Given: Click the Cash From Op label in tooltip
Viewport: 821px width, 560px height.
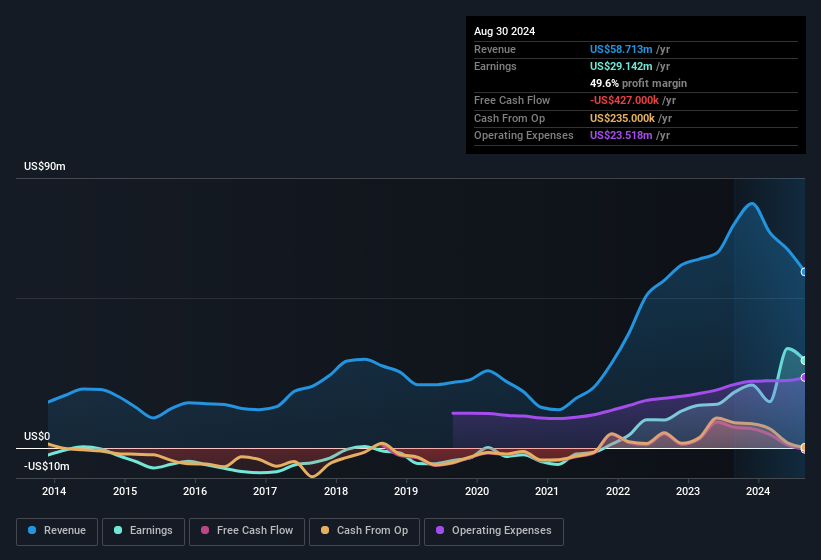Looking at the screenshot, I should (x=509, y=118).
